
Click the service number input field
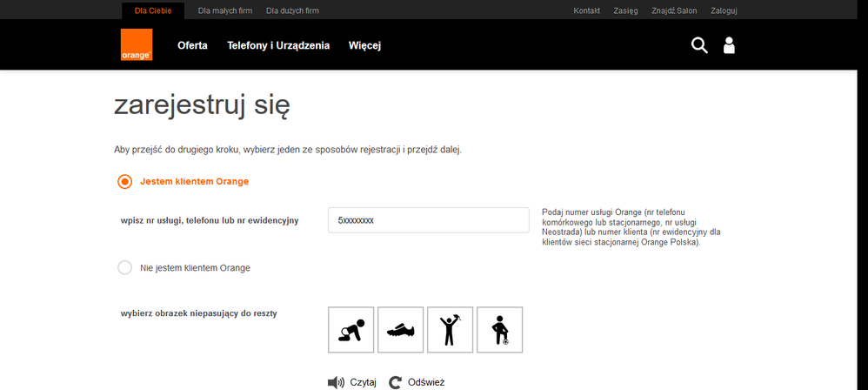(x=428, y=220)
